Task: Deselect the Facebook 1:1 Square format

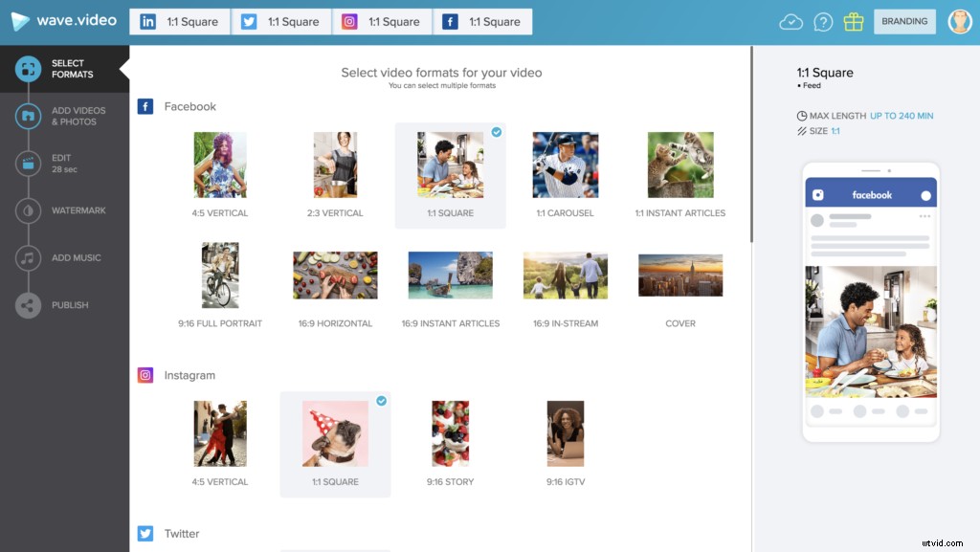Action: click(450, 165)
